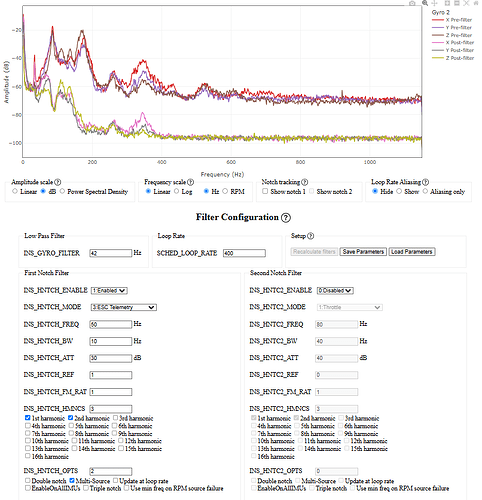Open the Filter Configuration help icon
The image size is (482, 500).
pyautogui.click(x=286, y=218)
